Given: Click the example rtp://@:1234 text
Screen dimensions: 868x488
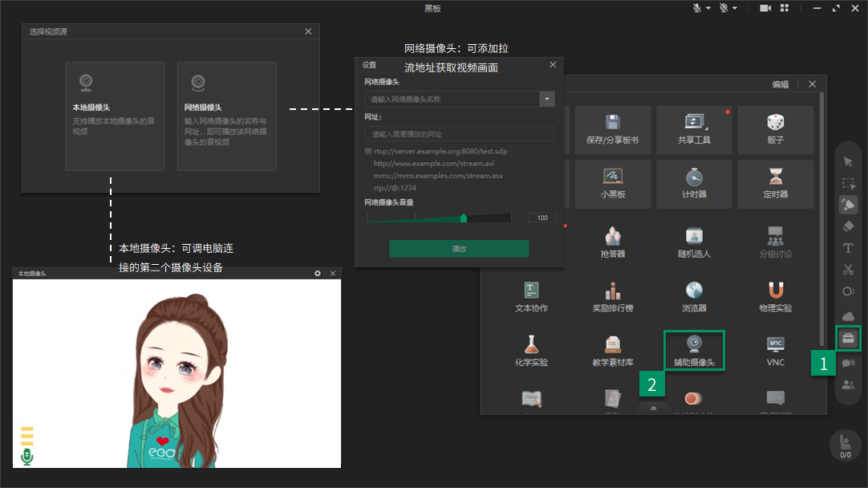Looking at the screenshot, I should [395, 188].
